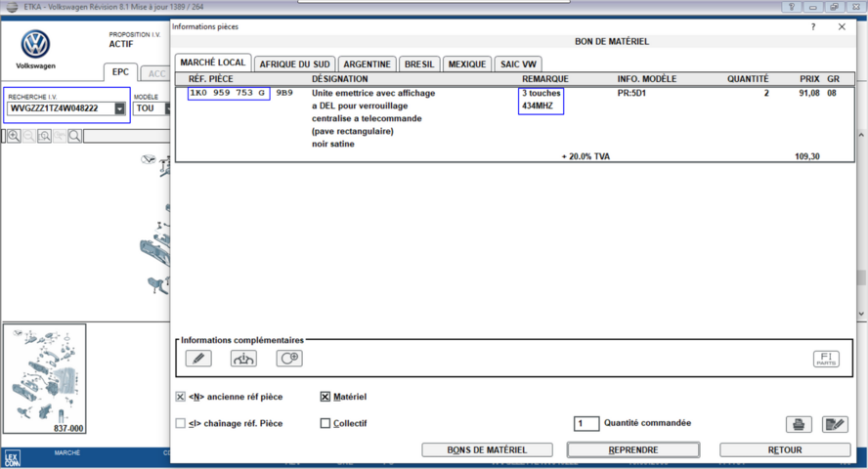Image resolution: width=868 pixels, height=469 pixels.
Task: Click the illustration search text box
Action: 127,136
